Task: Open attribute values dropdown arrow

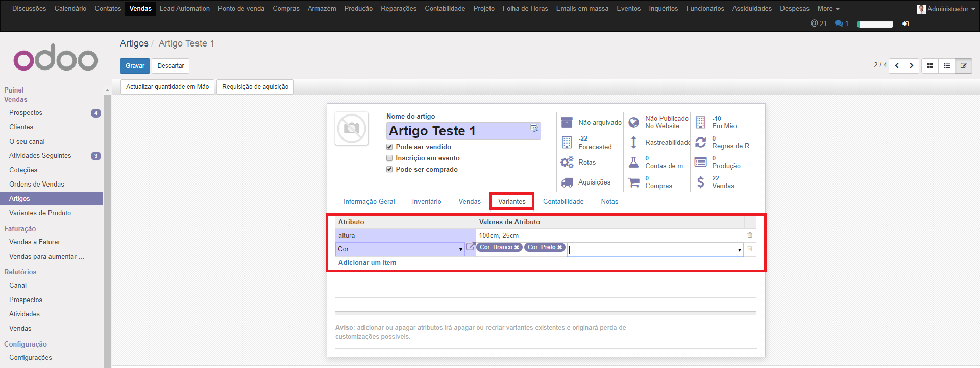Action: [739, 250]
